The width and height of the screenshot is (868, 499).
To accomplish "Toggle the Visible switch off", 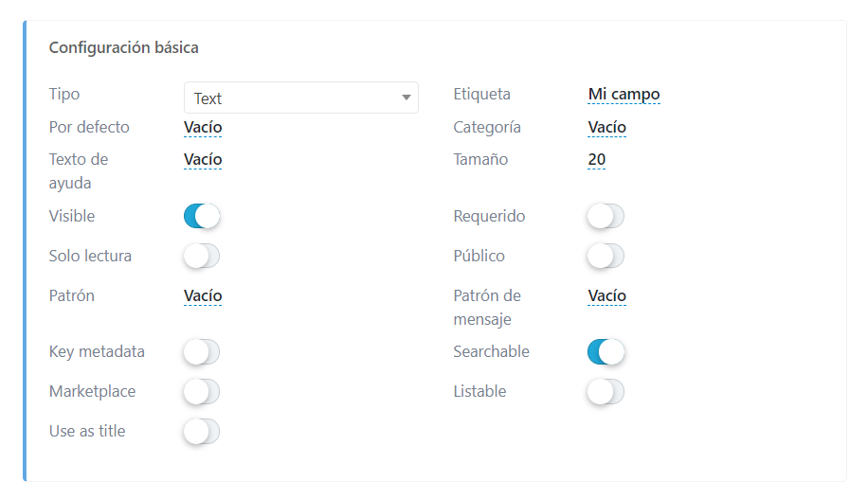I will [x=202, y=217].
